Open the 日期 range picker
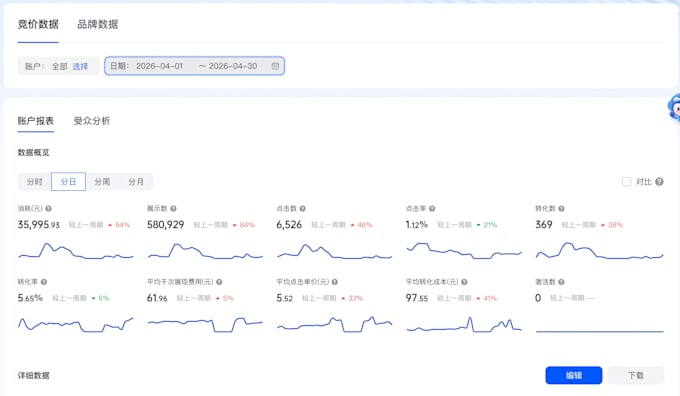Image resolution: width=680 pixels, height=396 pixels. point(194,66)
